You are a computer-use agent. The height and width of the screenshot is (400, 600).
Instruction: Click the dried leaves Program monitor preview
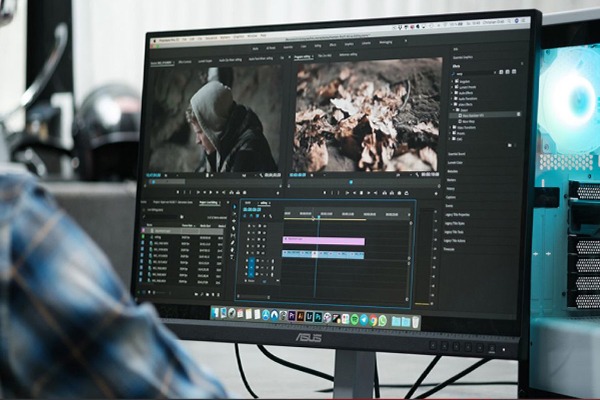click(x=367, y=114)
